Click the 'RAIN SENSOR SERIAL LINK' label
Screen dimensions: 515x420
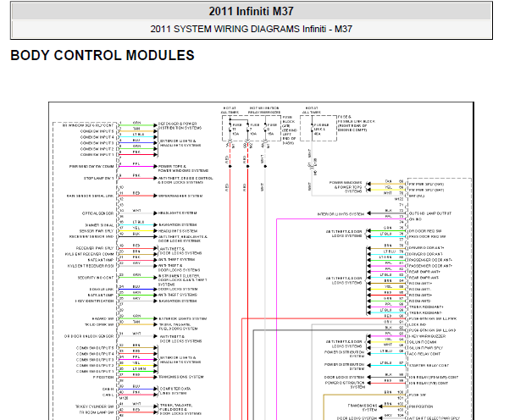pyautogui.click(x=90, y=196)
